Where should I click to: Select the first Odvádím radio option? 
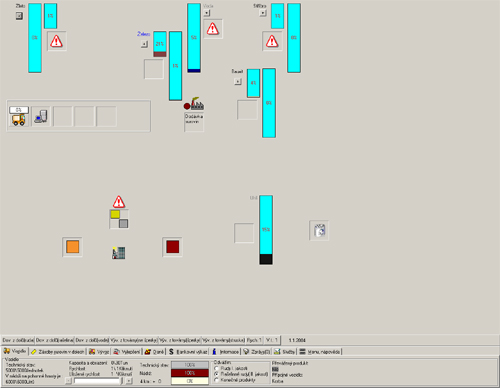pyautogui.click(x=216, y=368)
